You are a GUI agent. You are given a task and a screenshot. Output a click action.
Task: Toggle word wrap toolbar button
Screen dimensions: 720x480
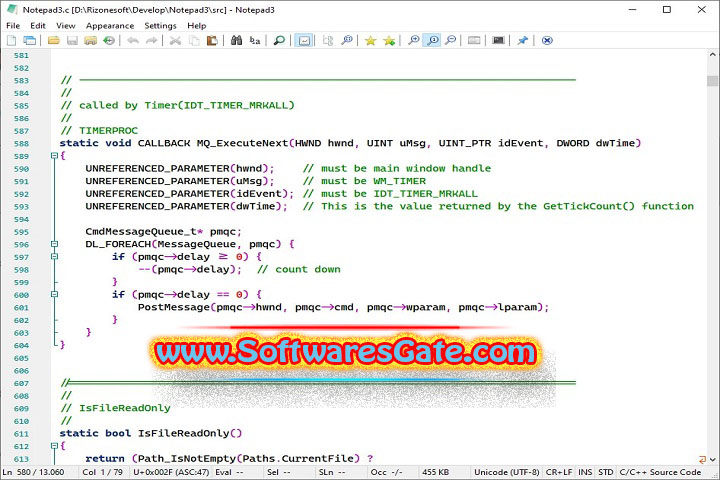[304, 41]
